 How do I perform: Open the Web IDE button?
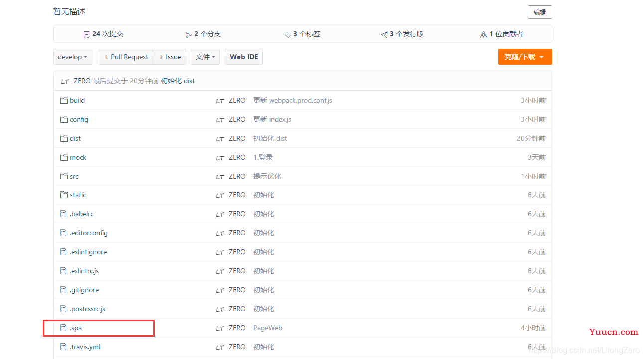pos(244,57)
